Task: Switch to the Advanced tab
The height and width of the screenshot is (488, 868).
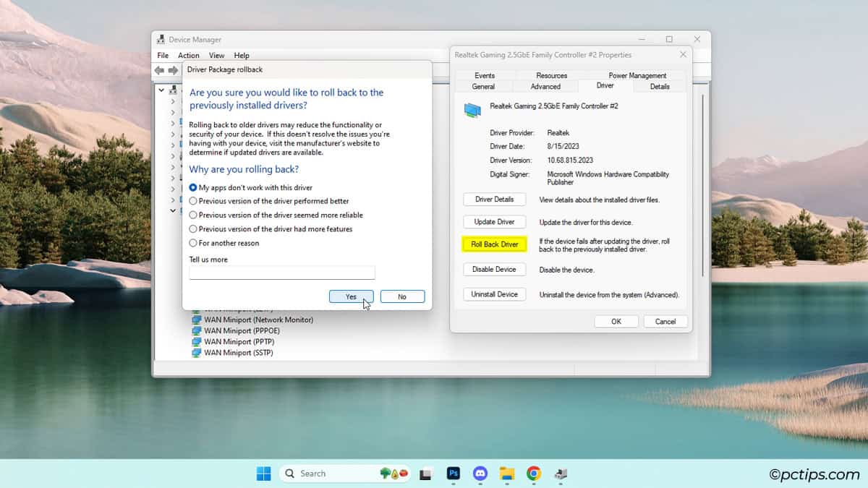Action: point(545,87)
